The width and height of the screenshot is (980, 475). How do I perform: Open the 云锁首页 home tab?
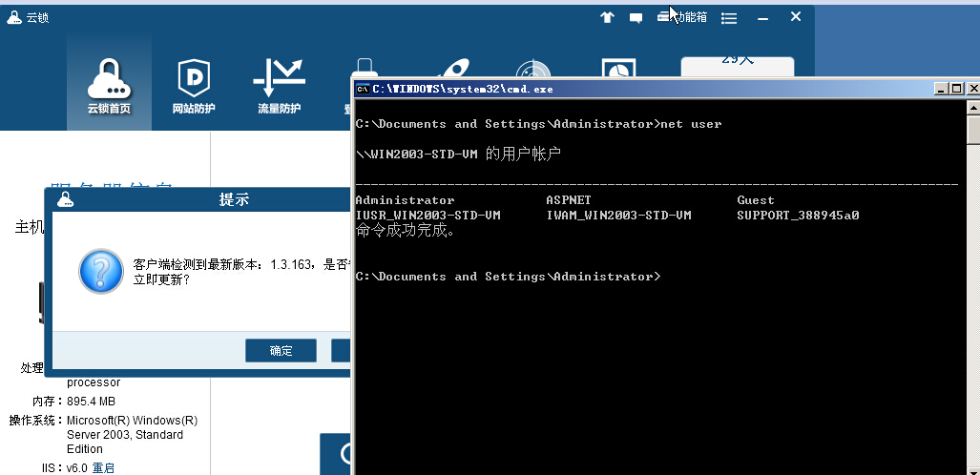110,84
